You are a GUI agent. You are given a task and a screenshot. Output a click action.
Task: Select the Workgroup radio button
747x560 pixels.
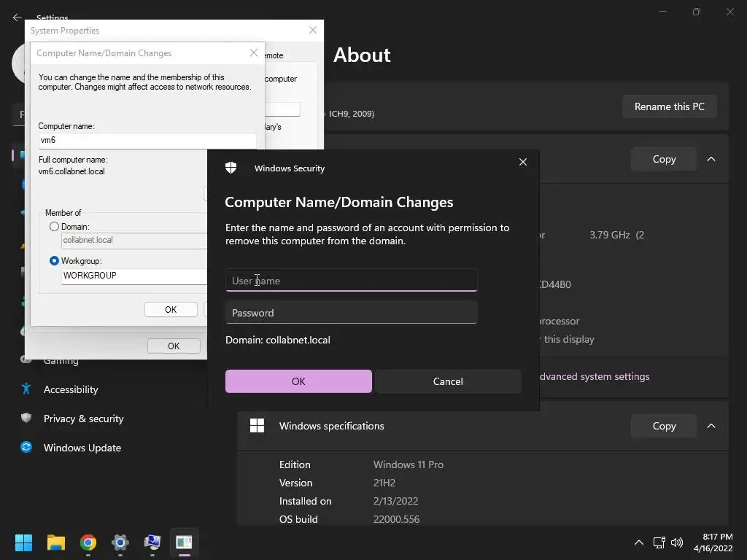coord(54,261)
